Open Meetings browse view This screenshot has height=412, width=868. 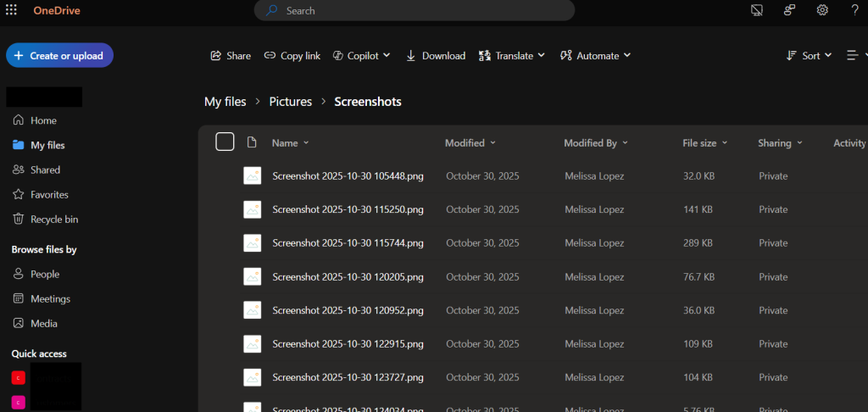[50, 298]
